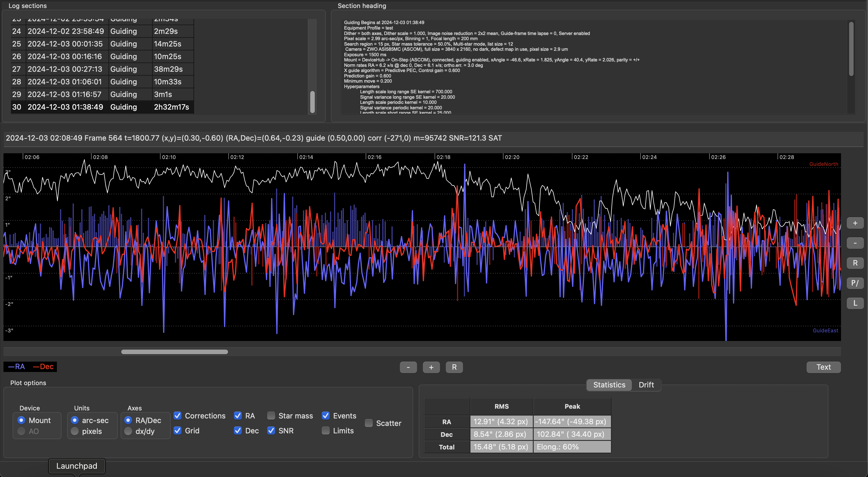Enable the Scatter checkbox
The image size is (868, 477).
pos(369,423)
